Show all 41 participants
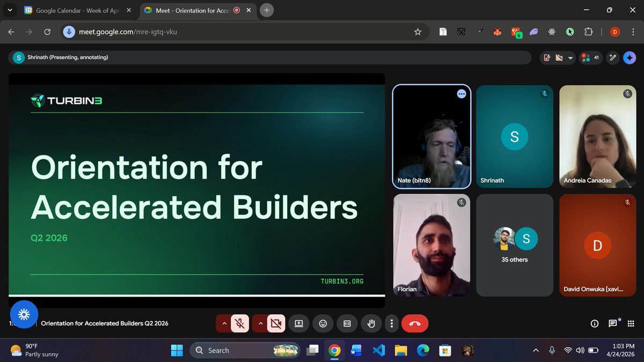 click(590, 57)
